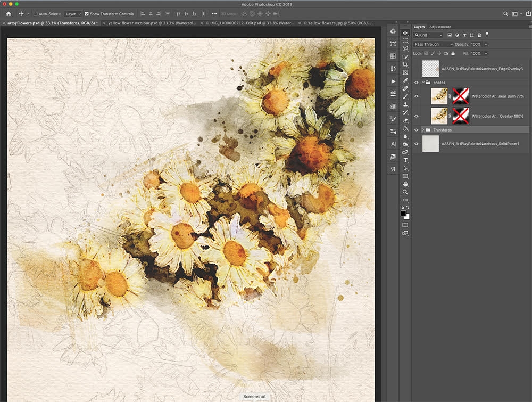Select the Blur tool
Image resolution: width=532 pixels, height=402 pixels.
405,136
